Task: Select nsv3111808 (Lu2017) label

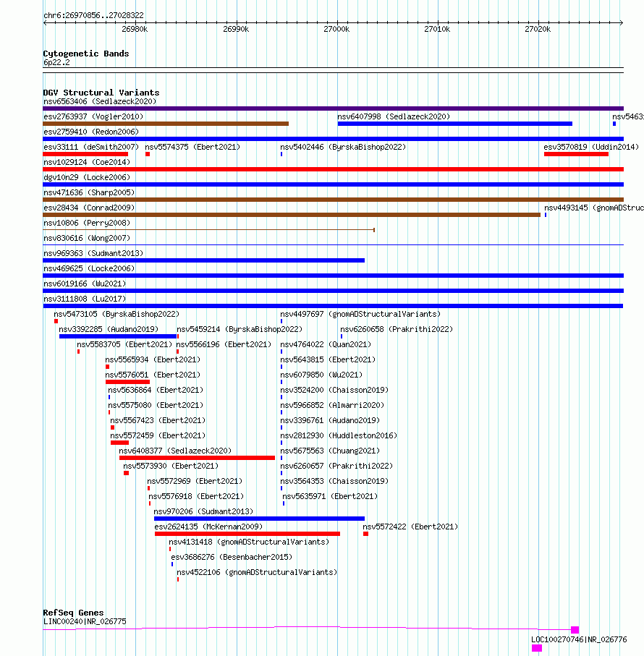Action: (x=85, y=299)
